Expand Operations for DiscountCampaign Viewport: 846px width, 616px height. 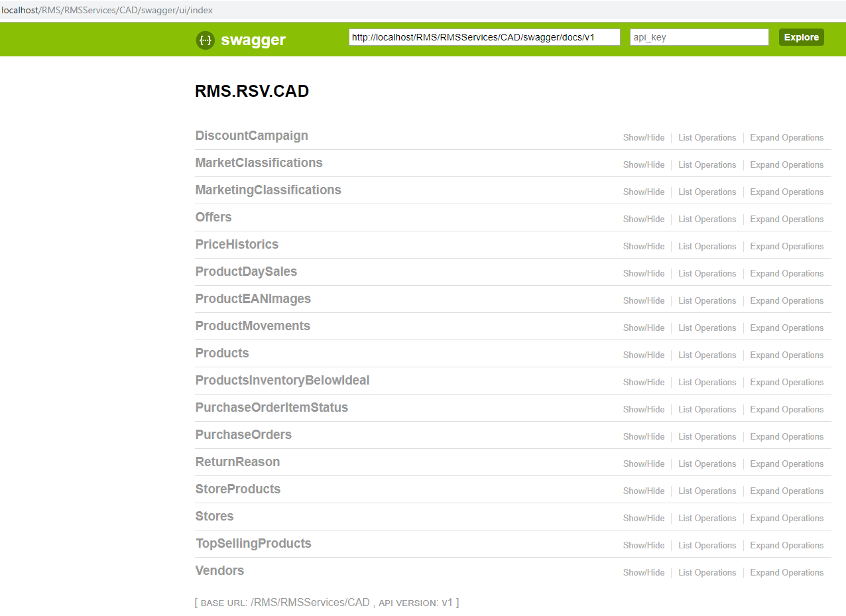(x=787, y=138)
